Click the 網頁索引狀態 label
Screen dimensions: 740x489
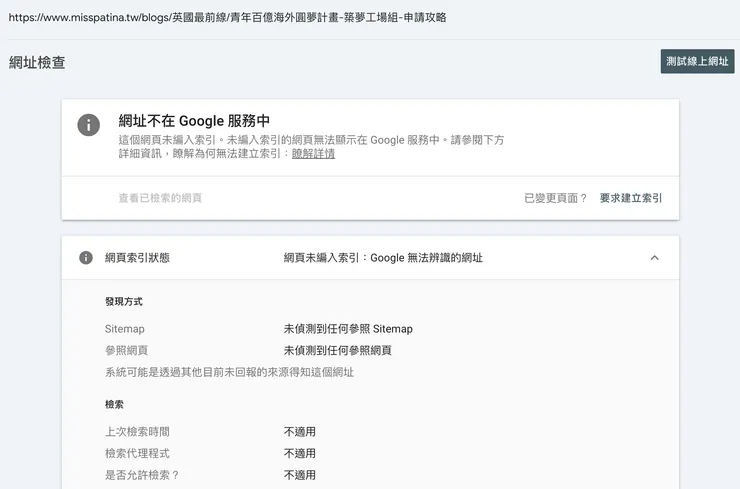137,258
